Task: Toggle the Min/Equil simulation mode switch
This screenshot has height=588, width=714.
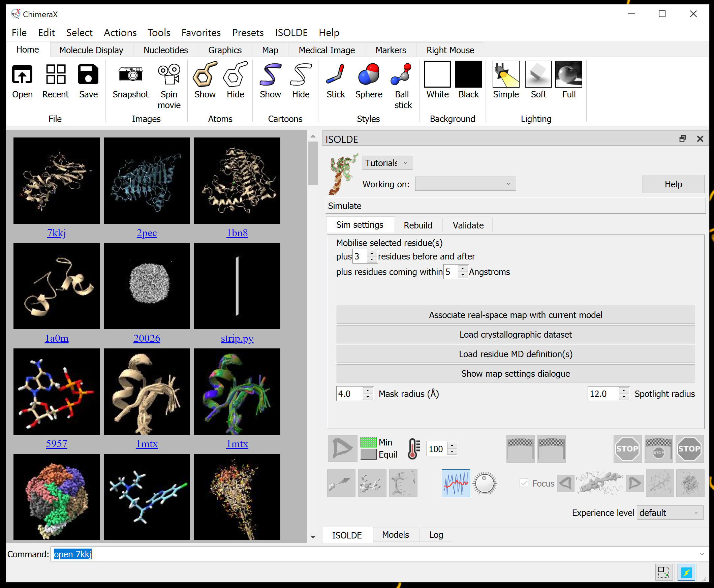Action: 368,448
